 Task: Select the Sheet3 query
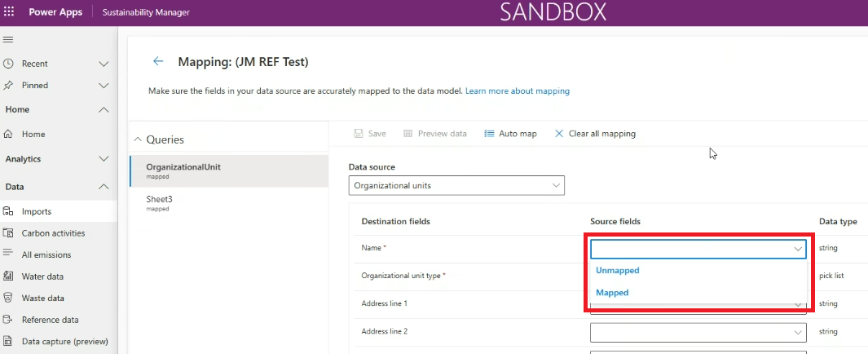pyautogui.click(x=229, y=203)
